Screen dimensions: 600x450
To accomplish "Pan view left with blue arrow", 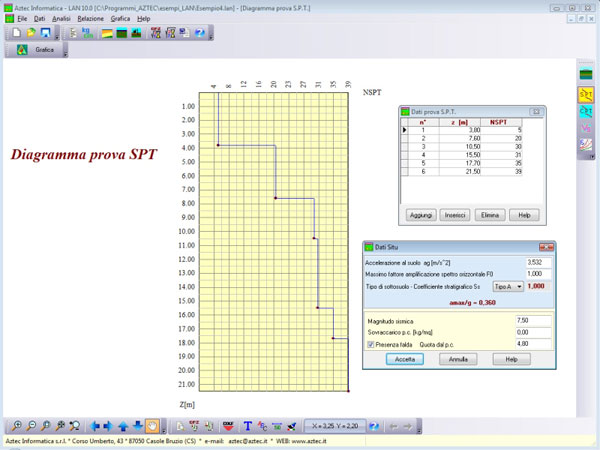I will point(95,426).
